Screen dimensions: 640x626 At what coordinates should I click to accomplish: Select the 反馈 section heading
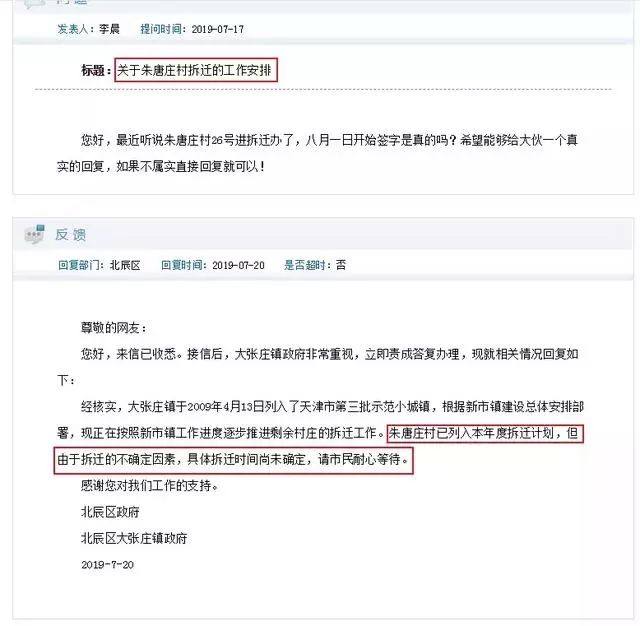point(71,235)
